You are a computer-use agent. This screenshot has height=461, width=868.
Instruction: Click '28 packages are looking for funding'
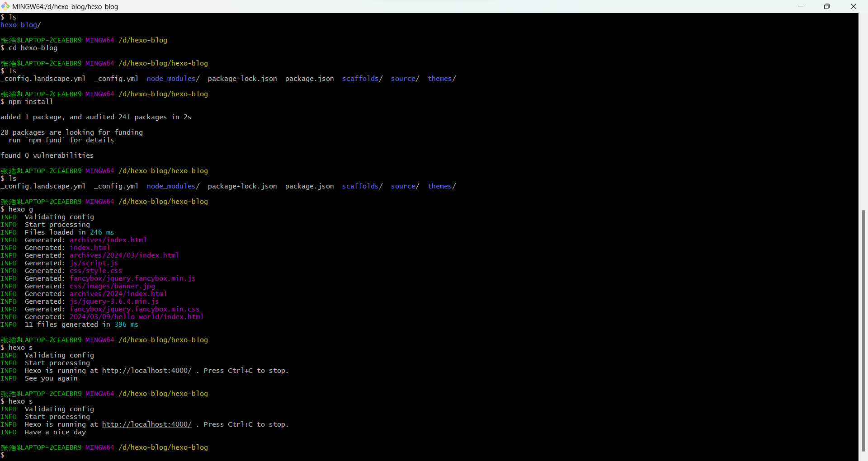point(72,132)
